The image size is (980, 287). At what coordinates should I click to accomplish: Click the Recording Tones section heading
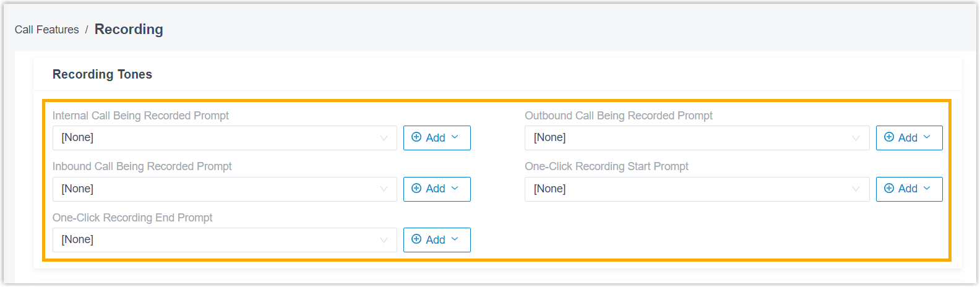tap(102, 74)
